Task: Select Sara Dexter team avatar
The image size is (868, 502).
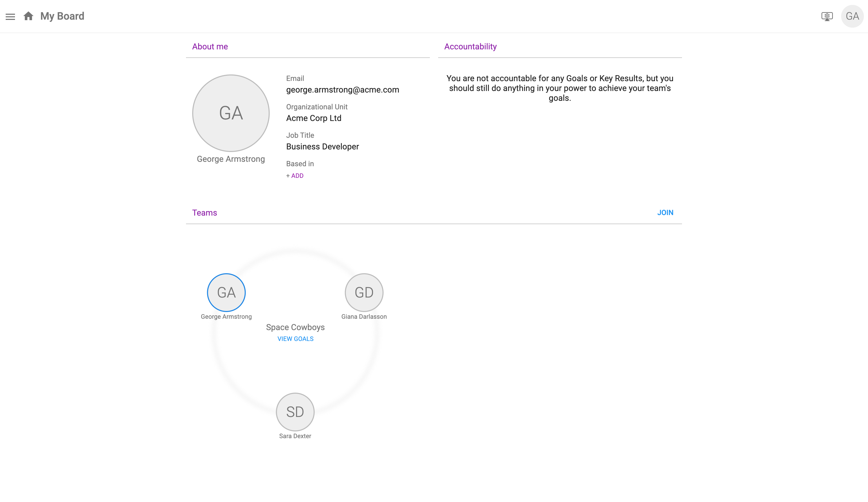Action: [x=295, y=412]
